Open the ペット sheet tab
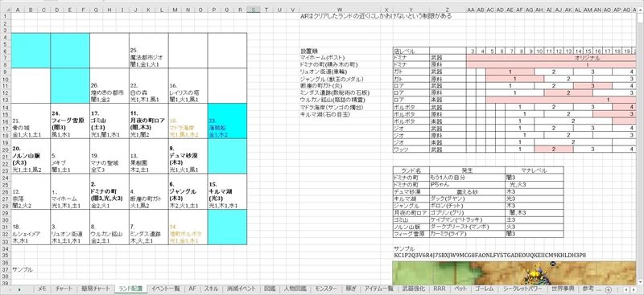This screenshot has height=295, width=644. pyautogui.click(x=460, y=289)
